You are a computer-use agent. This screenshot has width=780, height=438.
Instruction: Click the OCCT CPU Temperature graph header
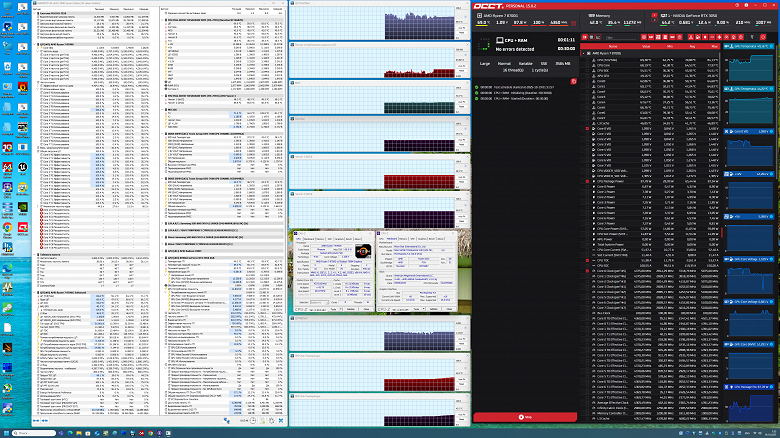pos(748,46)
